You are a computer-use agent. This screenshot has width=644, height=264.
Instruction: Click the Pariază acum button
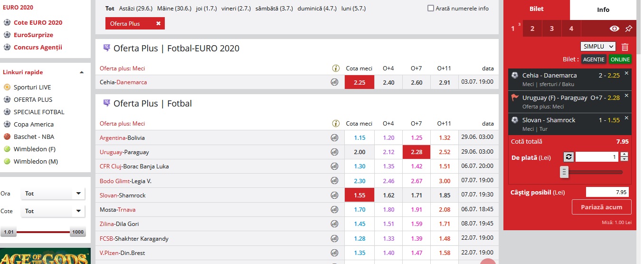(x=602, y=207)
